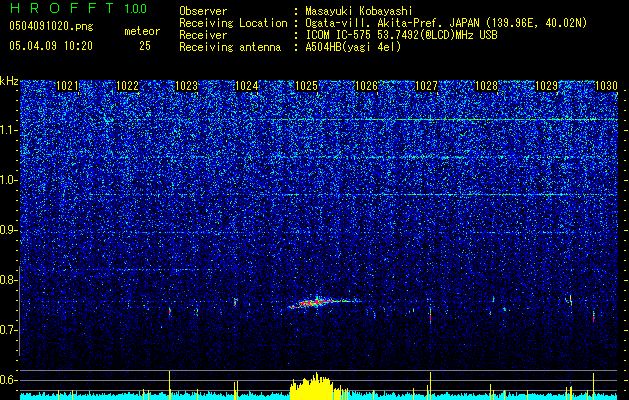This screenshot has height=400, width=629.
Task: Click the date stamp 05.04.09 10:20
Action: click(51, 46)
